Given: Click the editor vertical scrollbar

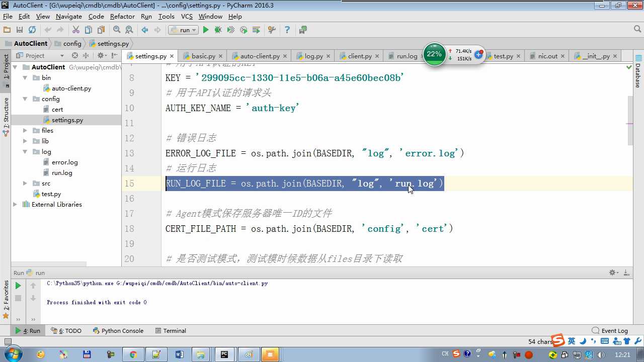Looking at the screenshot, I should coord(630,121).
